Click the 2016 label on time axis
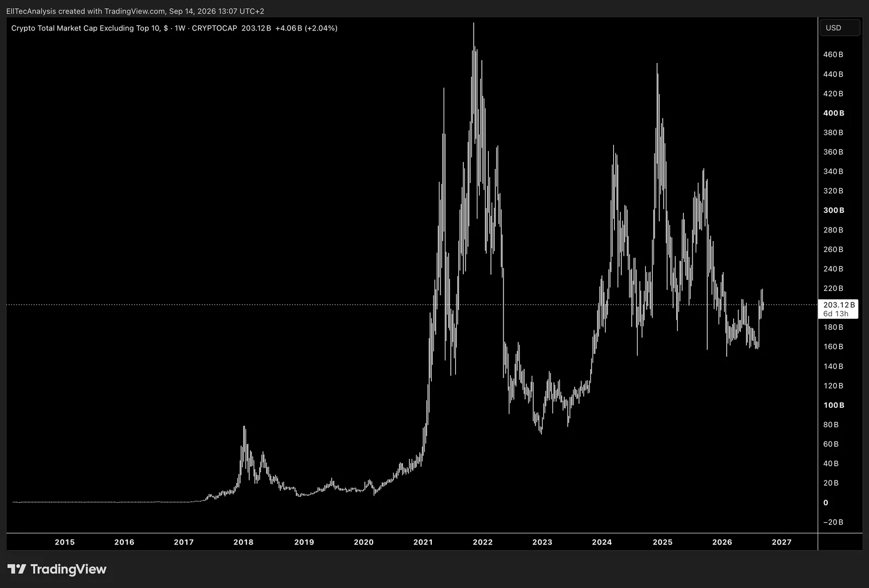 [x=124, y=542]
